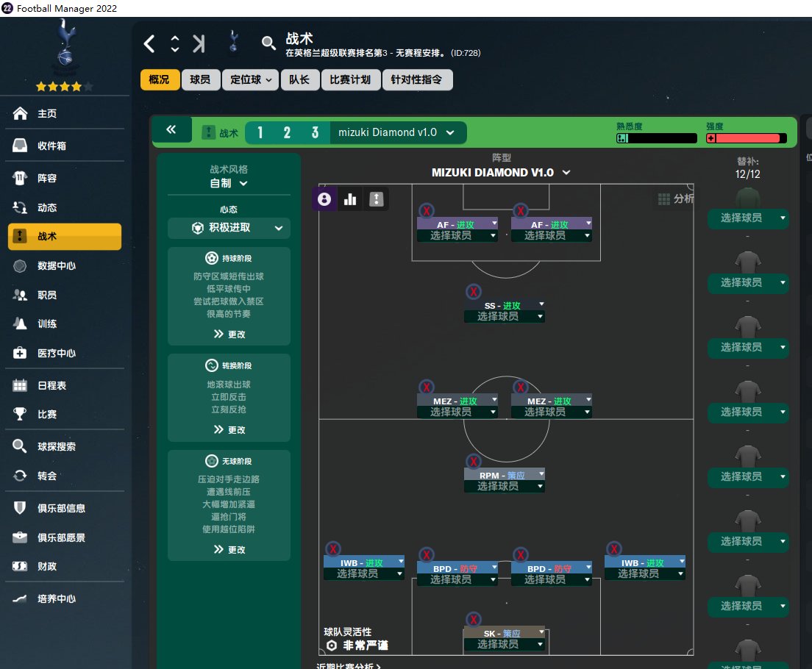The height and width of the screenshot is (669, 812).
Task: Switch pitch view to bar chart icon
Action: [x=350, y=198]
